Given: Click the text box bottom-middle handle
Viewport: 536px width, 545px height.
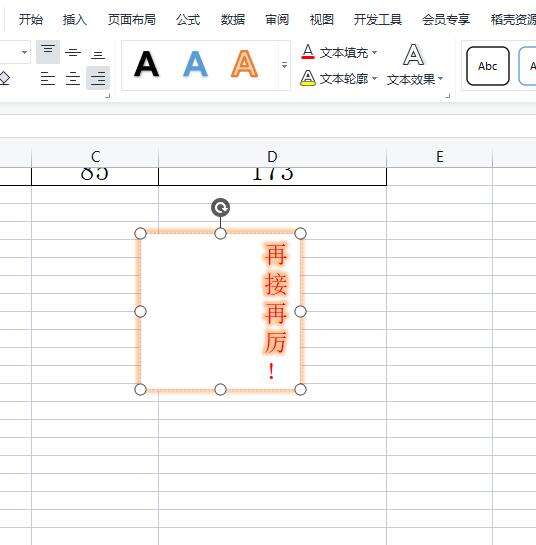Looking at the screenshot, I should click(x=220, y=389).
